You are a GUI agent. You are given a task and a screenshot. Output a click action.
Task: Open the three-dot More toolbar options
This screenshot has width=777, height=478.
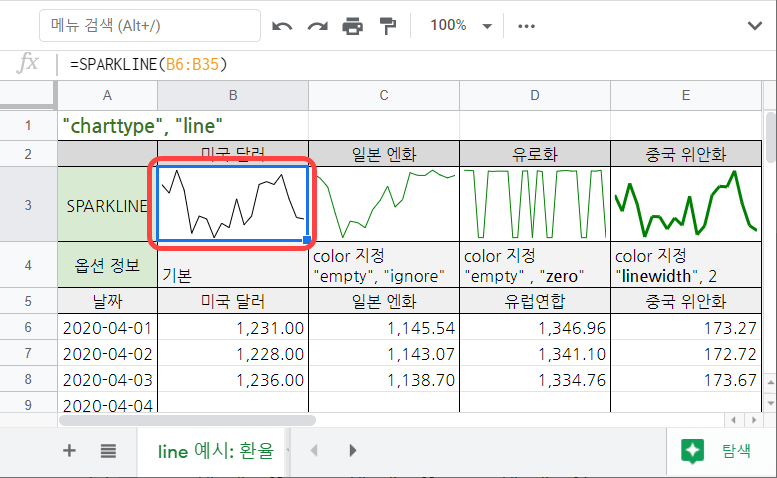pyautogui.click(x=527, y=26)
